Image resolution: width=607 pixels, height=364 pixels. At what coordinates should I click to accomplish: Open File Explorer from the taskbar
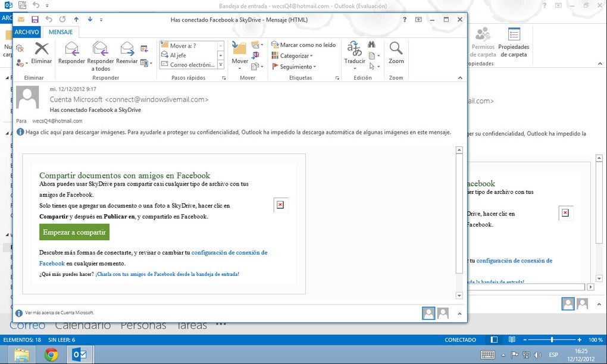pos(22,354)
